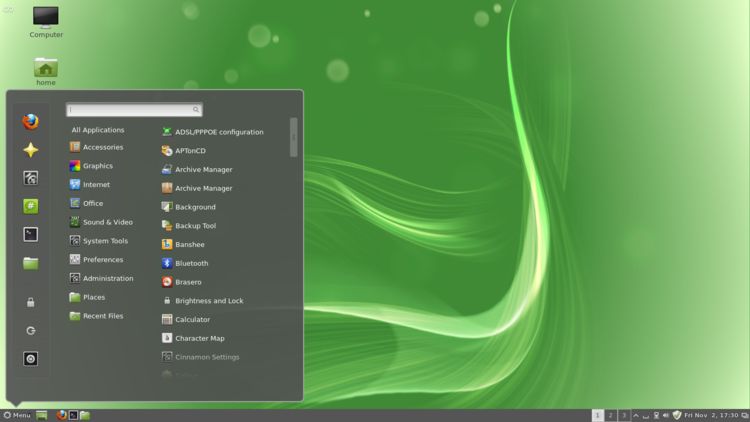
Task: Launch Firefox from the menu favorites sidebar
Action: point(31,122)
